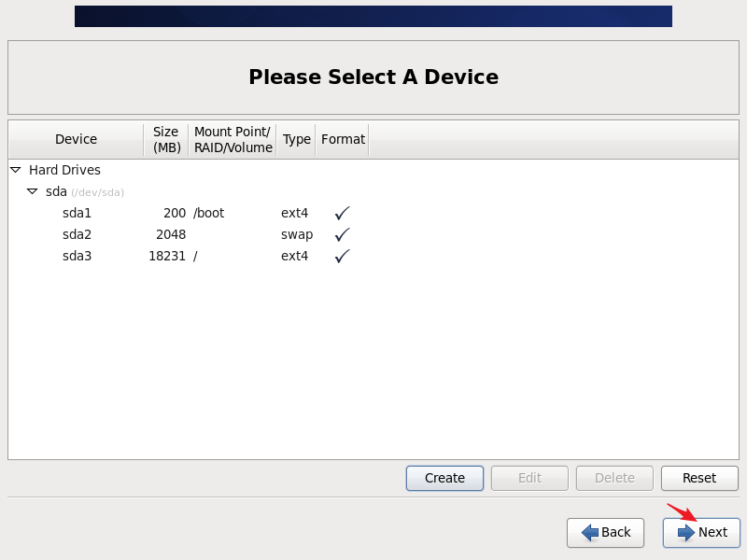Image resolution: width=747 pixels, height=560 pixels.
Task: Click the Type column header
Action: coord(296,139)
